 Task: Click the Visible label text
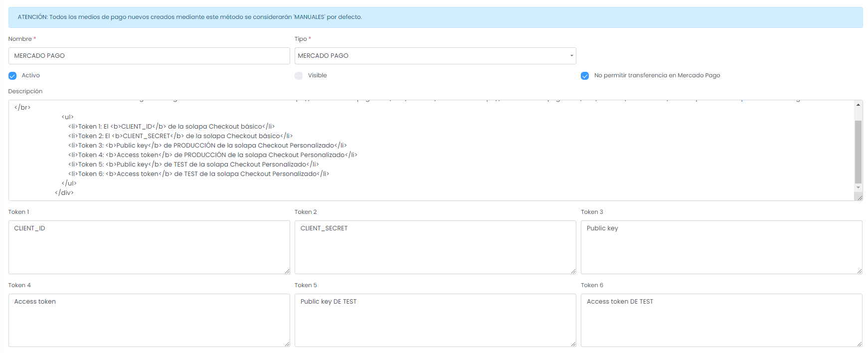click(x=317, y=75)
